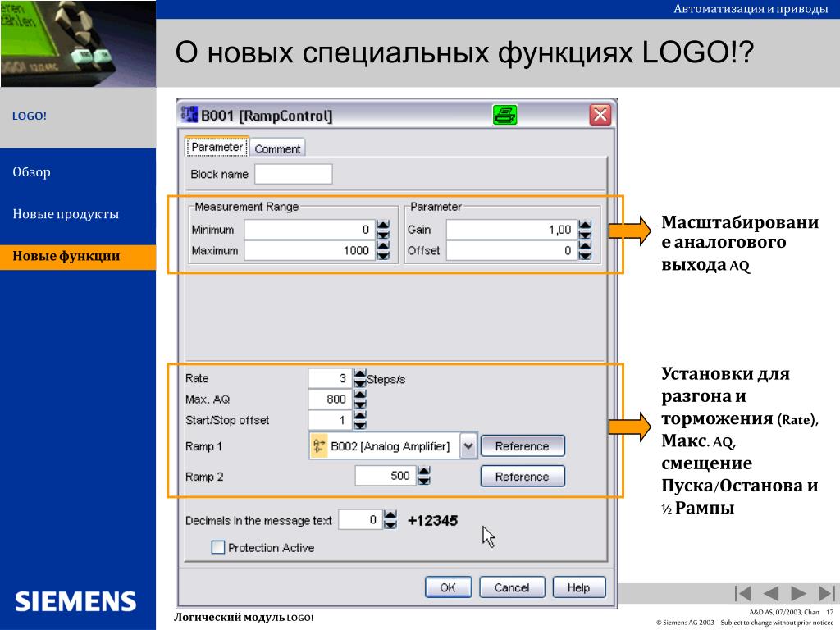This screenshot has width=840, height=630.
Task: Click the Cancel button
Action: pyautogui.click(x=512, y=587)
